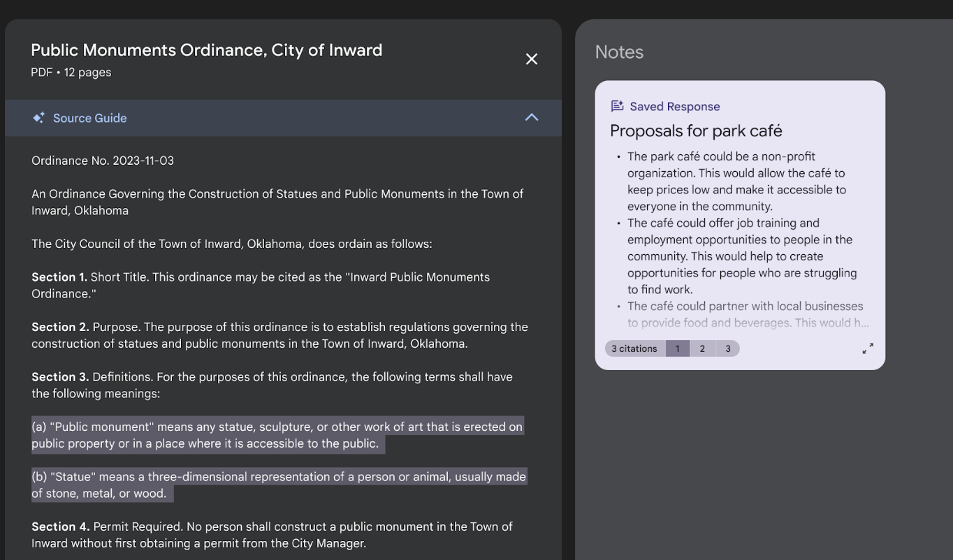Click the 3 citations label
953x560 pixels.
634,348
